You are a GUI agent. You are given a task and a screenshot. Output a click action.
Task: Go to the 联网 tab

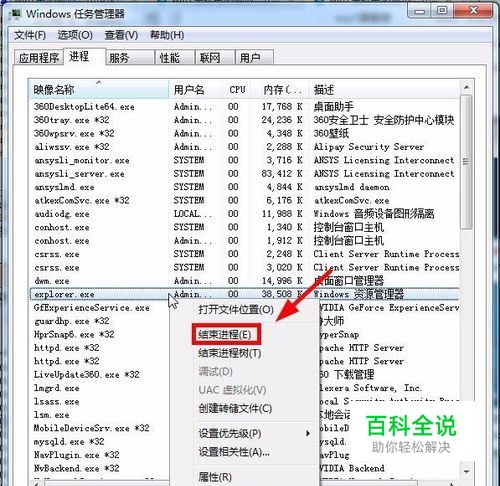coord(215,58)
